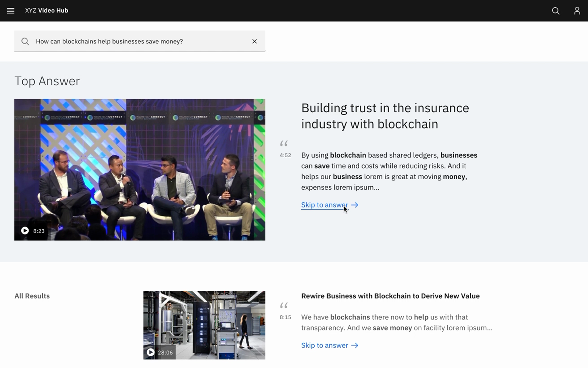This screenshot has width=588, height=368.
Task: Play the 28:06 Rewire Business video
Action: point(151,352)
